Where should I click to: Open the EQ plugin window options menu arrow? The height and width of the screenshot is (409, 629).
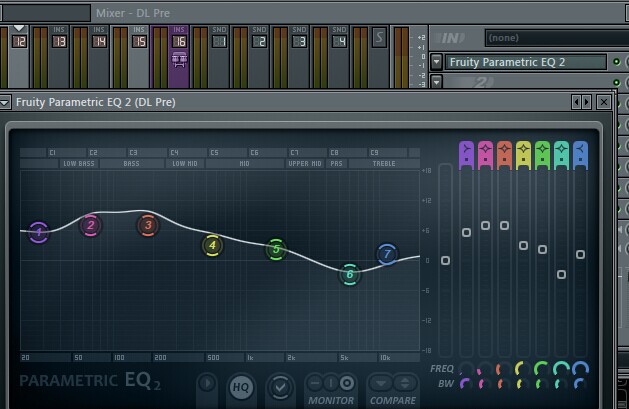point(4,102)
